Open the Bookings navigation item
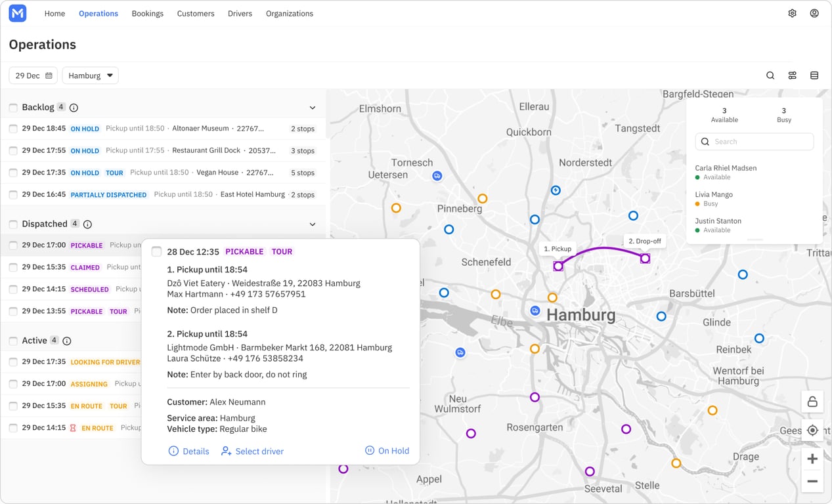 tap(147, 13)
